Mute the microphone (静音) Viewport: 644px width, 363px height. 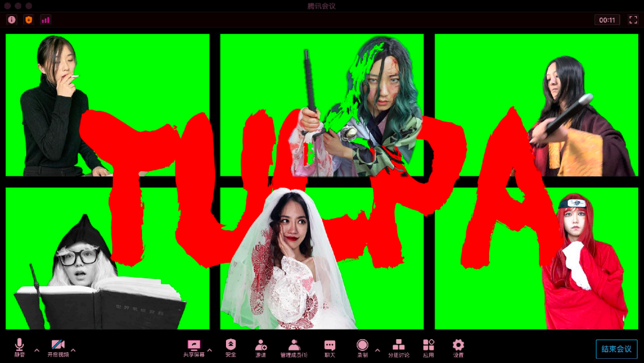(19, 347)
